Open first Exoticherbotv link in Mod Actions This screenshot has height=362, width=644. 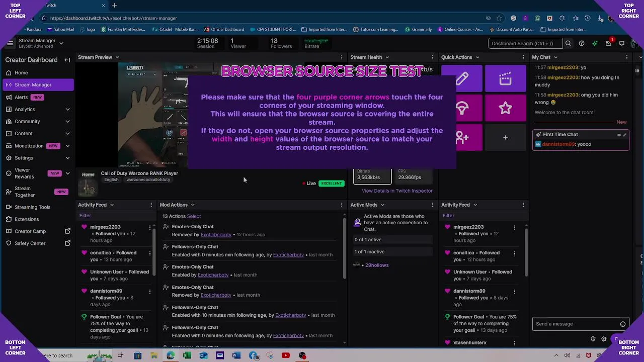tap(216, 235)
